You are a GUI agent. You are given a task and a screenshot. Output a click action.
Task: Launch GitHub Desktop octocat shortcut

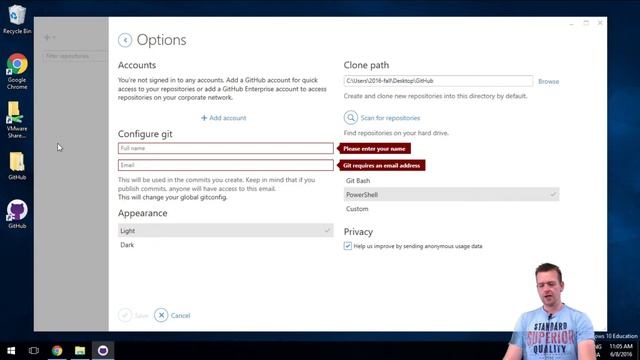17,214
